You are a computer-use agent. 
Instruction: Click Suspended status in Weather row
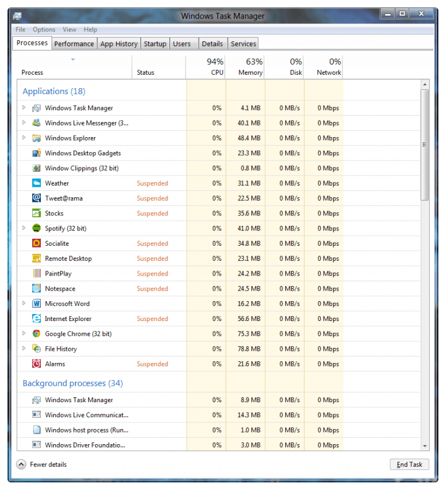coord(152,183)
